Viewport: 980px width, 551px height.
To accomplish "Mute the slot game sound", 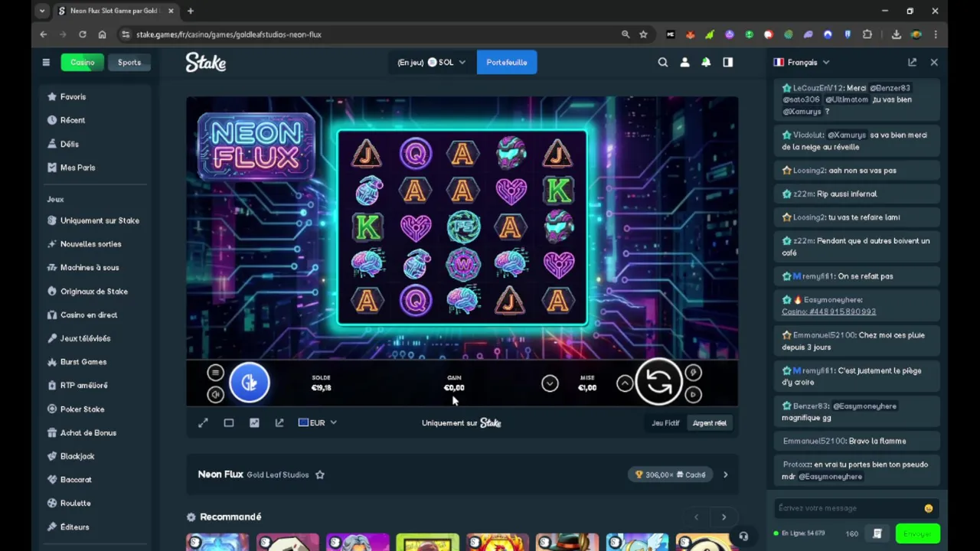I will coord(215,394).
